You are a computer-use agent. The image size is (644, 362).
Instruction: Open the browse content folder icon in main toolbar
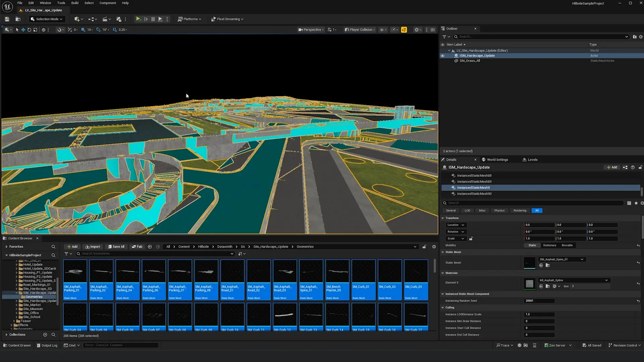click(18, 19)
